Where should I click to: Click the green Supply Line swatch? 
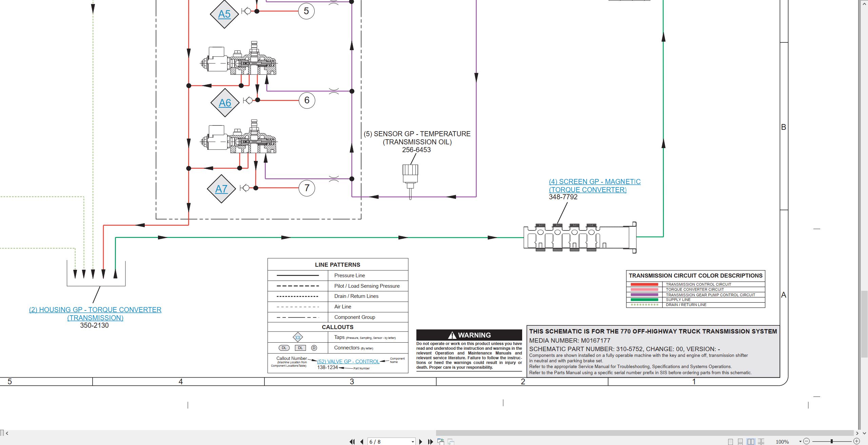[644, 300]
